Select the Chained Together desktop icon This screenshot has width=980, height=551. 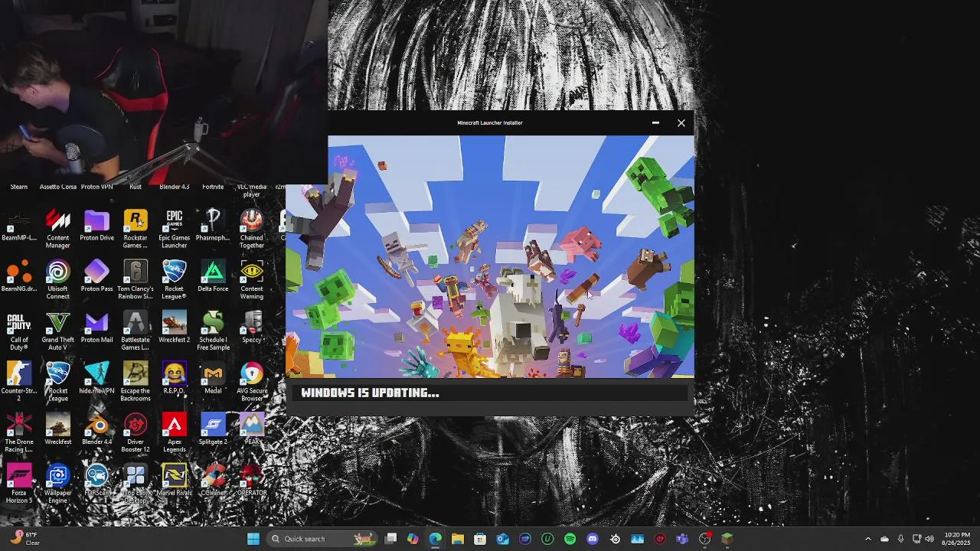[252, 229]
